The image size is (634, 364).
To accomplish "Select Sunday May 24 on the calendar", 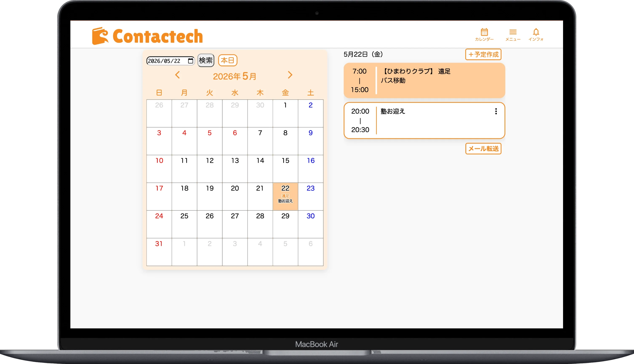I will (159, 224).
